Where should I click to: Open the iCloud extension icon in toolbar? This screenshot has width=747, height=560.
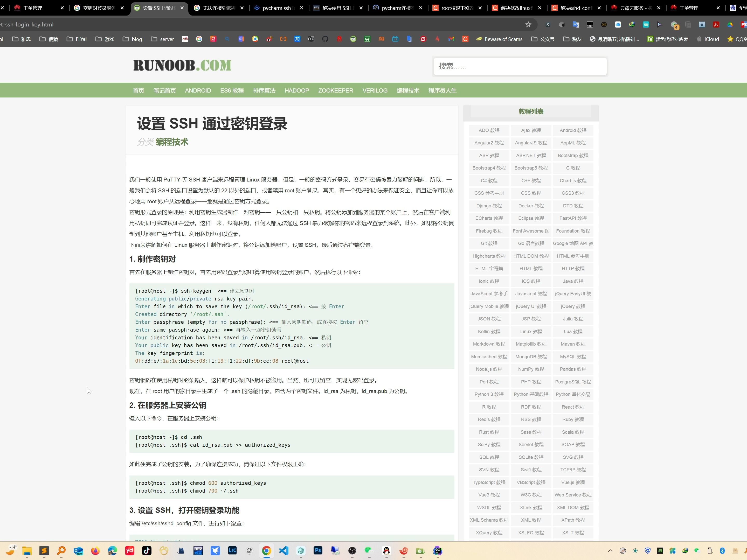618,24
